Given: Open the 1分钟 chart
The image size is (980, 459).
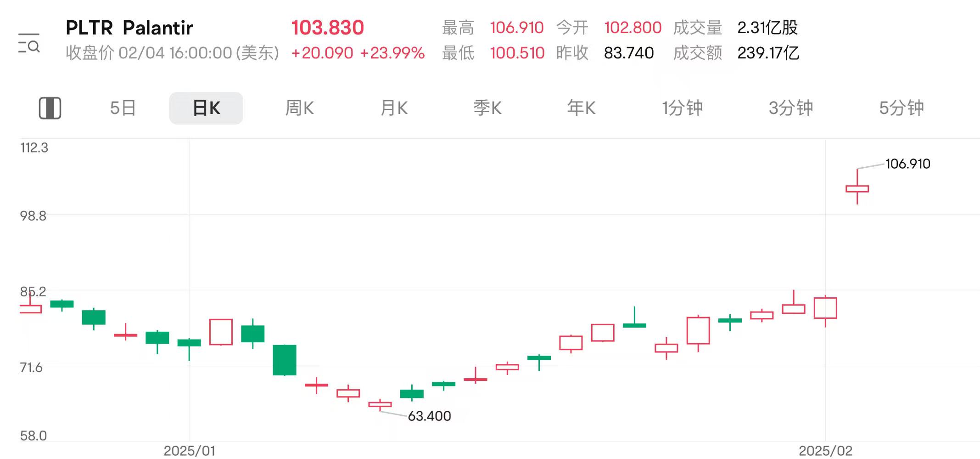Looking at the screenshot, I should [682, 108].
